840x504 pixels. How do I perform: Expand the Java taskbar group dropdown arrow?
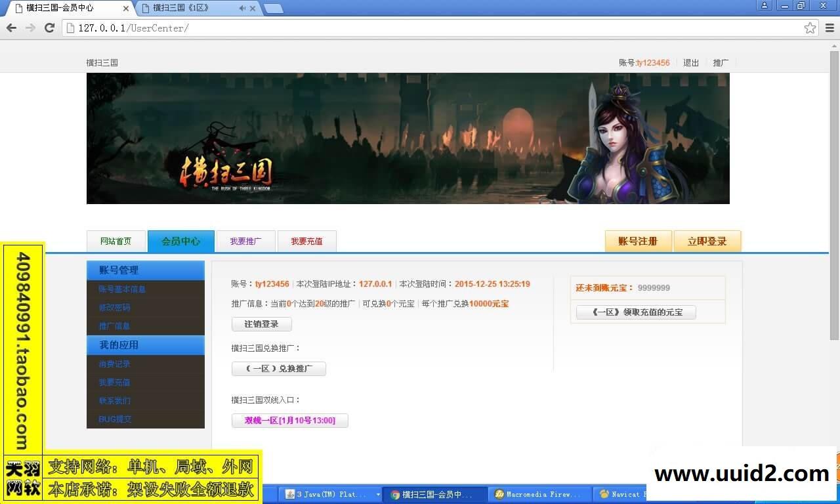pos(377,494)
